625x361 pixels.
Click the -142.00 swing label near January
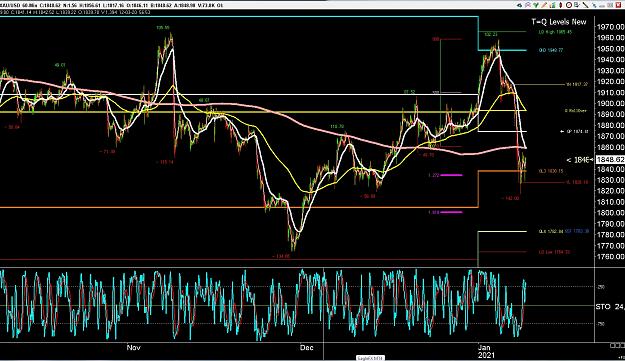tap(511, 198)
